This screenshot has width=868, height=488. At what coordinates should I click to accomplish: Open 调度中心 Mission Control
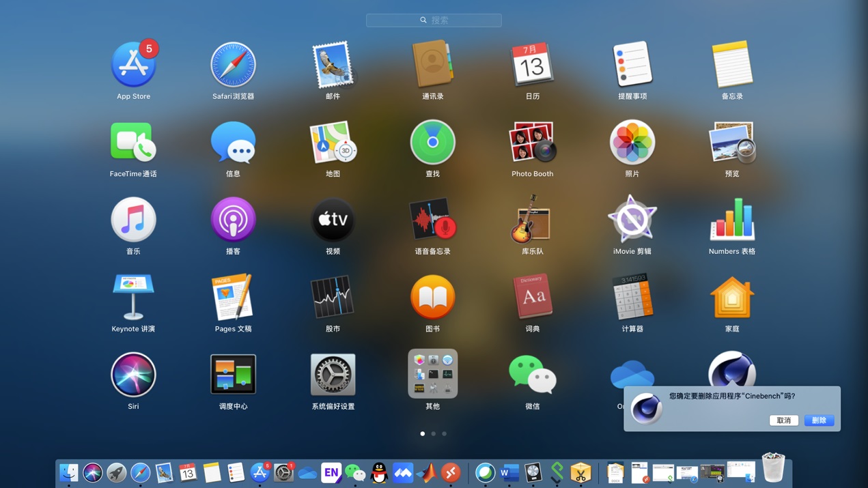pyautogui.click(x=233, y=375)
